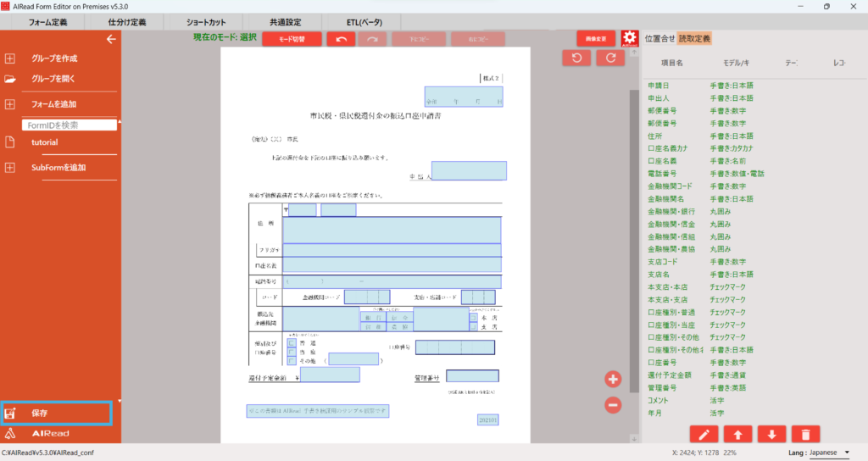Image resolution: width=868 pixels, height=461 pixels.
Task: Rotate the form image counter-clockwise
Action: point(576,58)
